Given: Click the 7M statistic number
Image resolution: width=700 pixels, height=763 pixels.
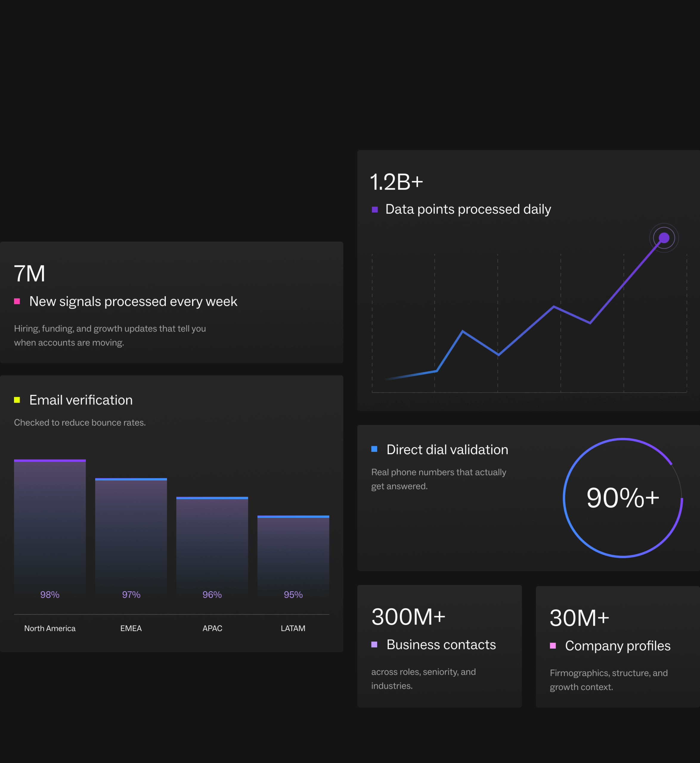Looking at the screenshot, I should tap(30, 273).
